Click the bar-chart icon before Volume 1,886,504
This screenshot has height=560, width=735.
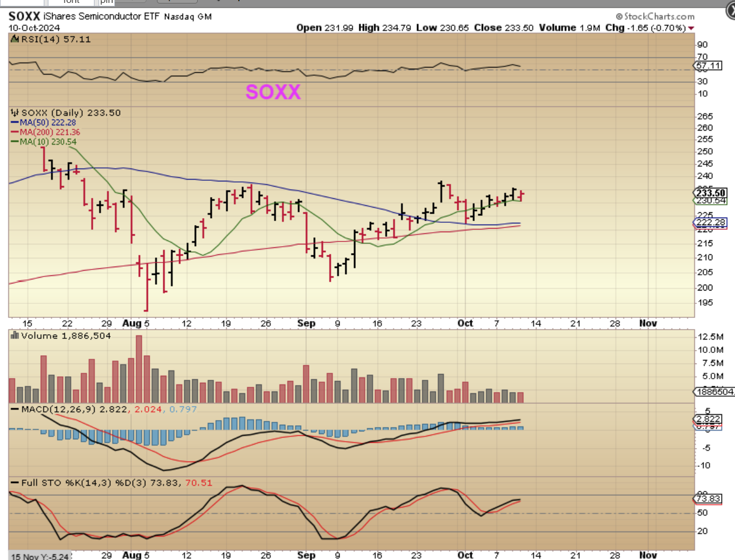[x=15, y=335]
